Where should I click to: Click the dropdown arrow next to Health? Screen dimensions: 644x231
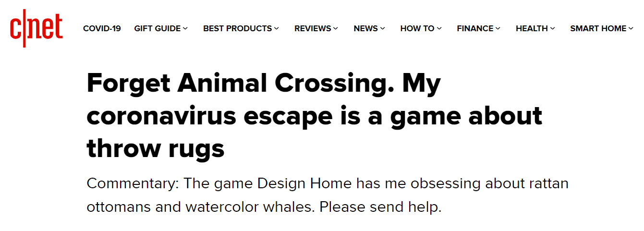click(553, 29)
